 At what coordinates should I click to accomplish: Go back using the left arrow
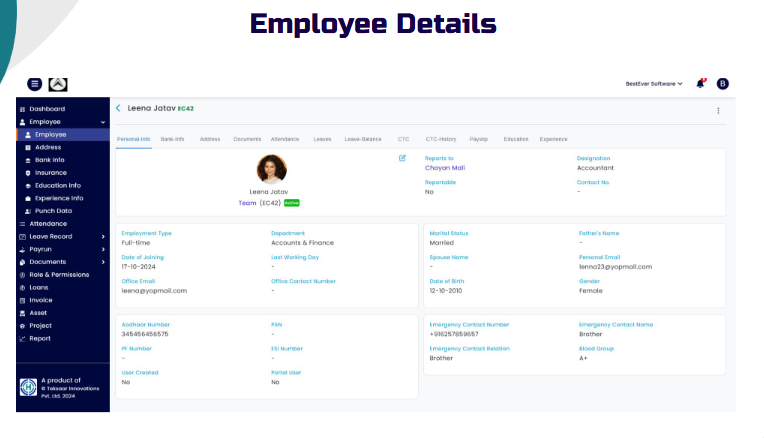coord(118,108)
